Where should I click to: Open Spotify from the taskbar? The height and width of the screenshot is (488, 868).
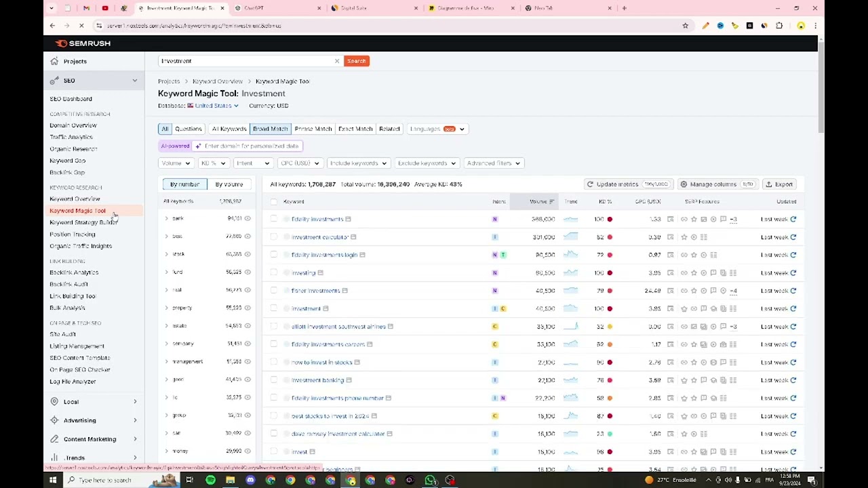coord(210,480)
